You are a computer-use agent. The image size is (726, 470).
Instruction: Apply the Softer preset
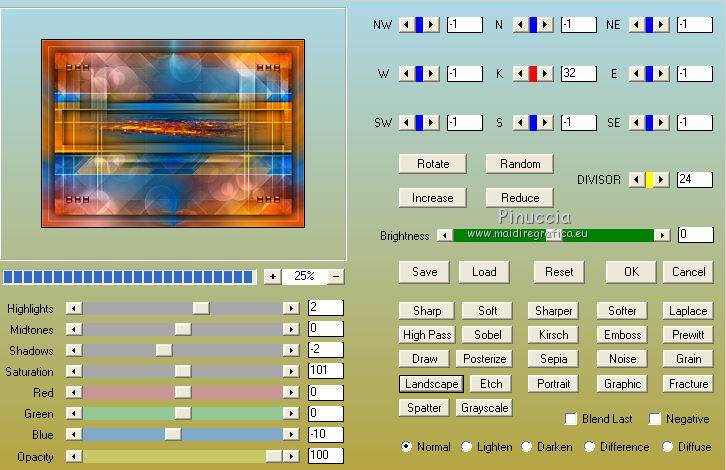tap(622, 311)
